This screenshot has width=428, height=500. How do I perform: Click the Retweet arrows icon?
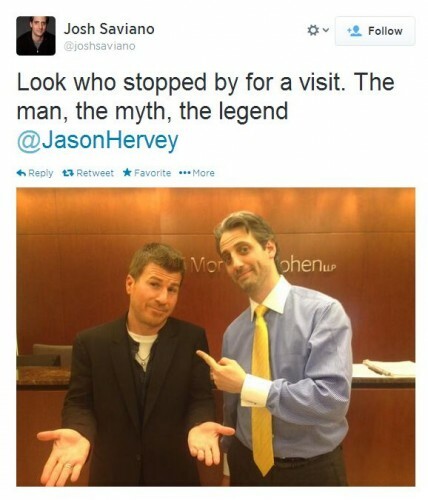click(x=68, y=173)
